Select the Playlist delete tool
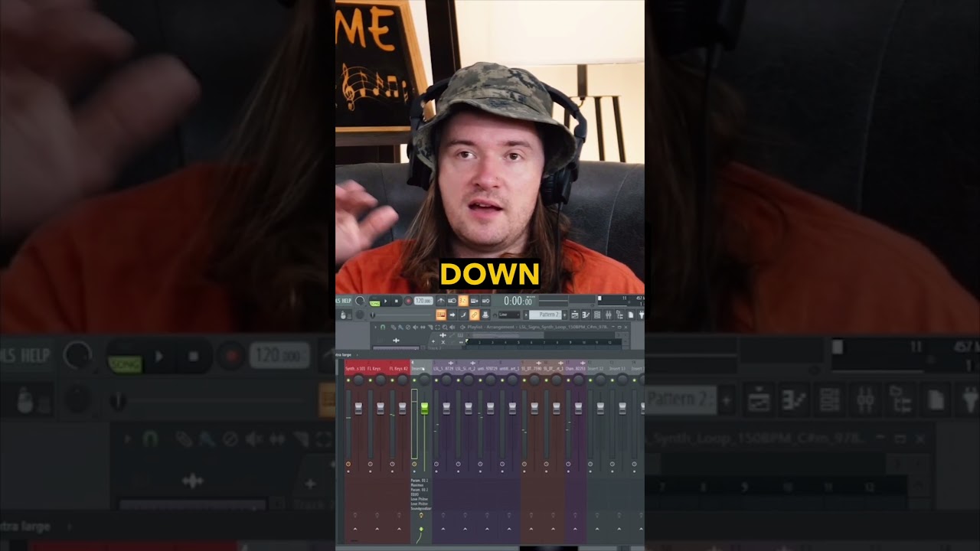 (408, 328)
